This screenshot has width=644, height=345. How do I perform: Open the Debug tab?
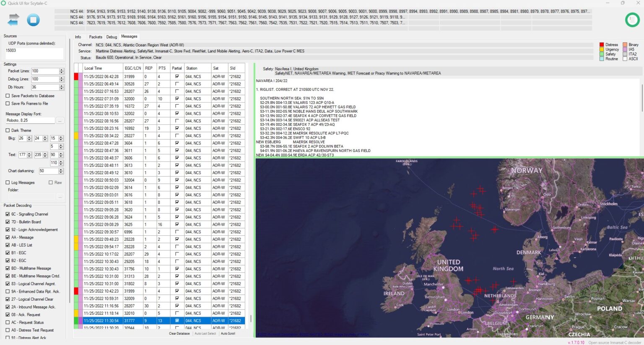[112, 37]
